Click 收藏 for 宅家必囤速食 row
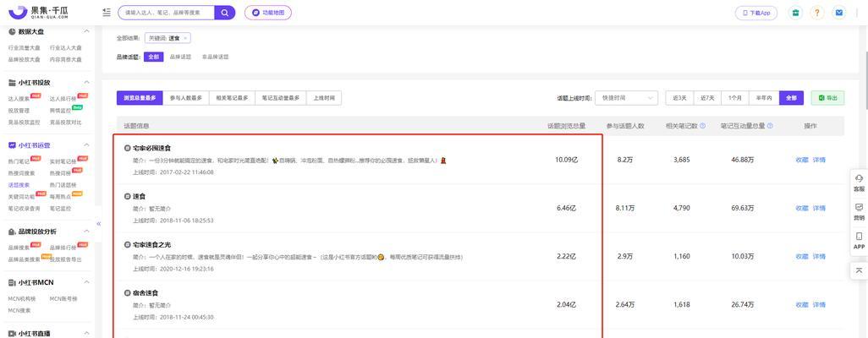Viewport: 868px width, 338px height. (801, 160)
